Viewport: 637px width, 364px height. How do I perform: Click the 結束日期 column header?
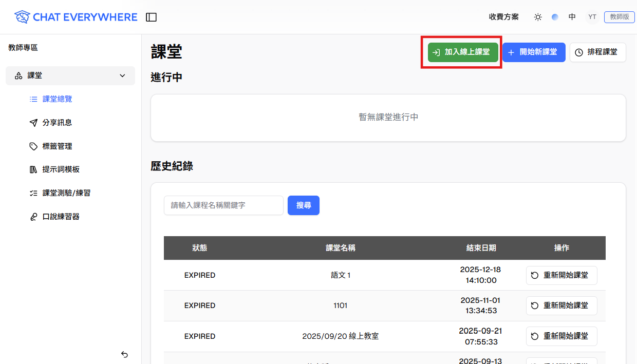[x=481, y=248]
